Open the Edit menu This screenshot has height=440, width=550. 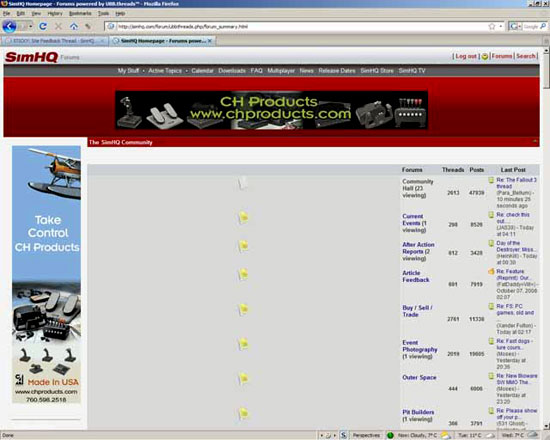coord(21,13)
